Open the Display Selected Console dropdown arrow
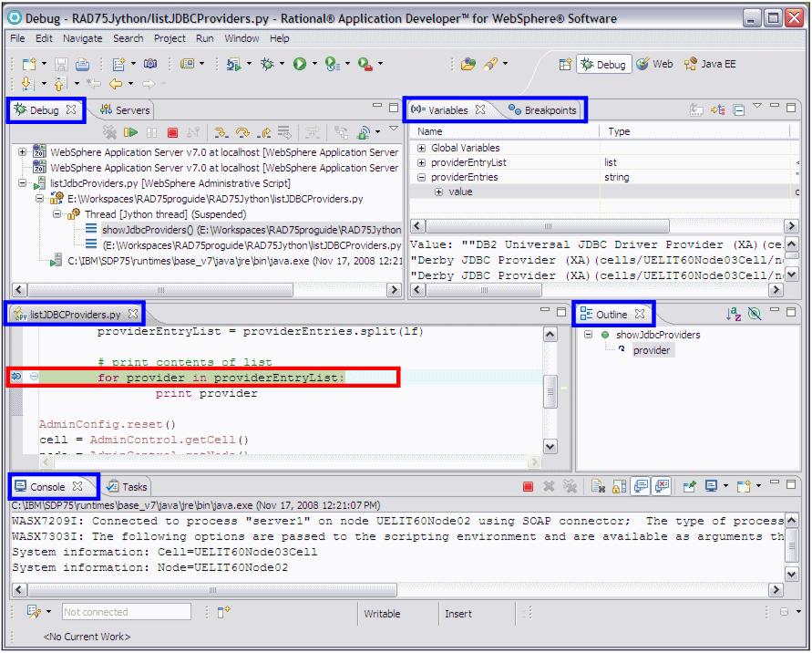The image size is (812, 653). click(725, 486)
